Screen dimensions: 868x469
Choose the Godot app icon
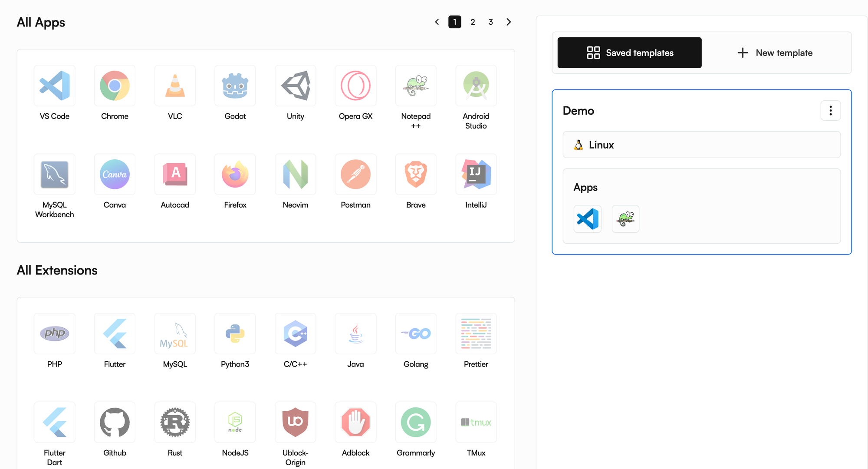tap(235, 86)
